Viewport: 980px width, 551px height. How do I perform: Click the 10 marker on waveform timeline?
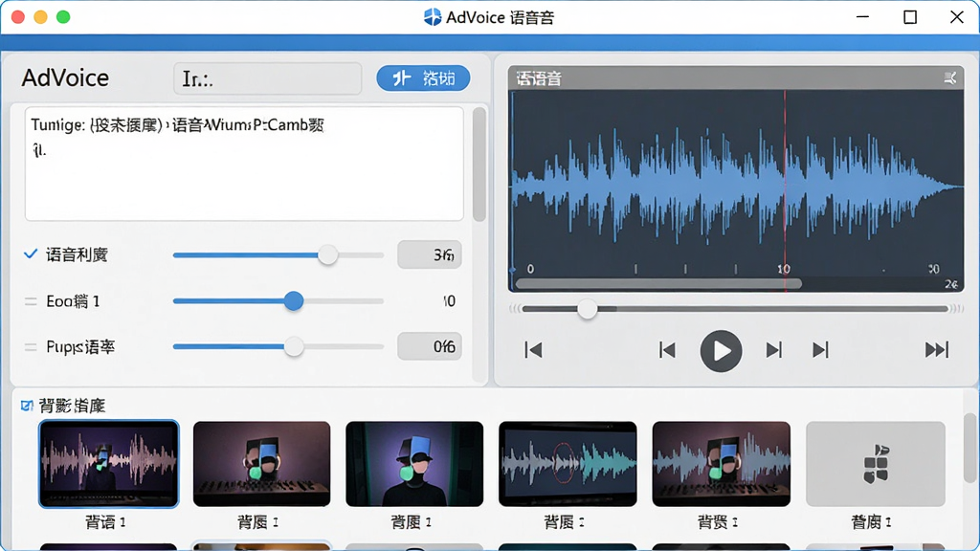point(784,269)
